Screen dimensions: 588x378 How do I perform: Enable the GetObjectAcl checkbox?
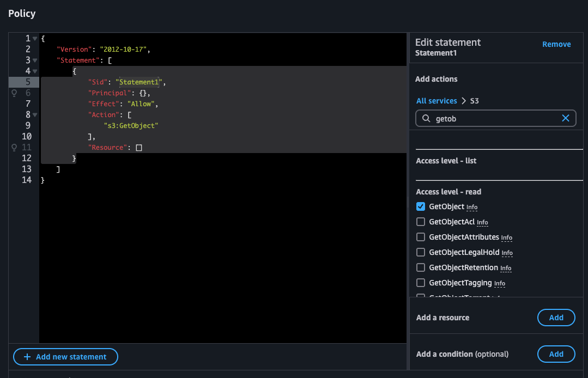coord(421,222)
